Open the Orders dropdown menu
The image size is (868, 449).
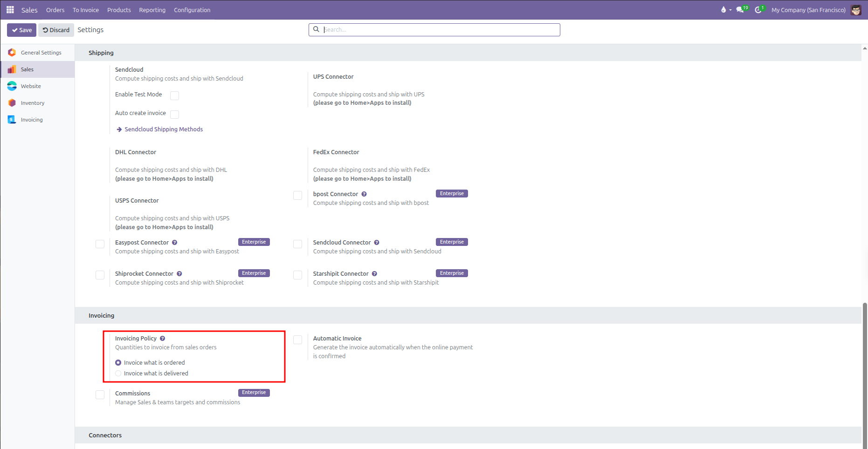(x=55, y=10)
